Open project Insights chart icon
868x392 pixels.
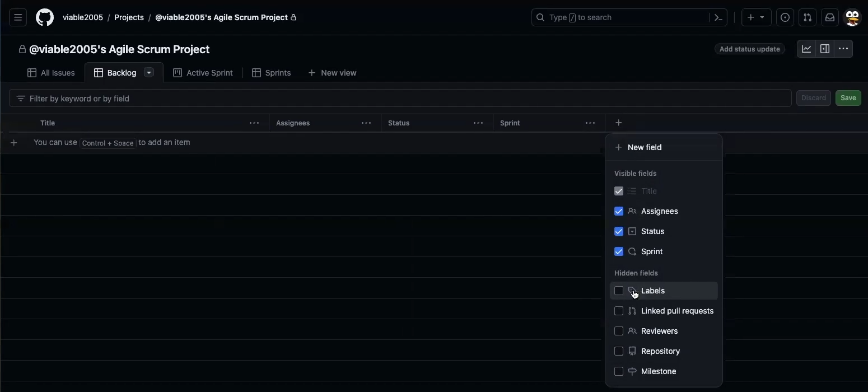coord(806,49)
